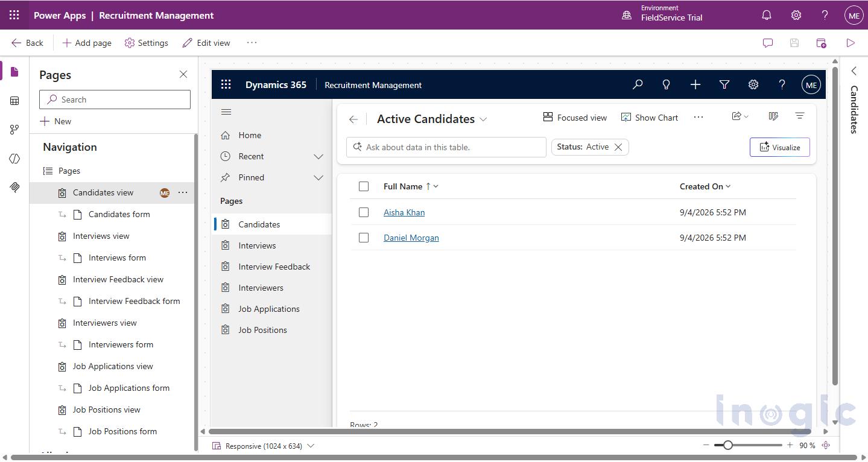Open the Dynamics 365 help question mark

coord(782,85)
